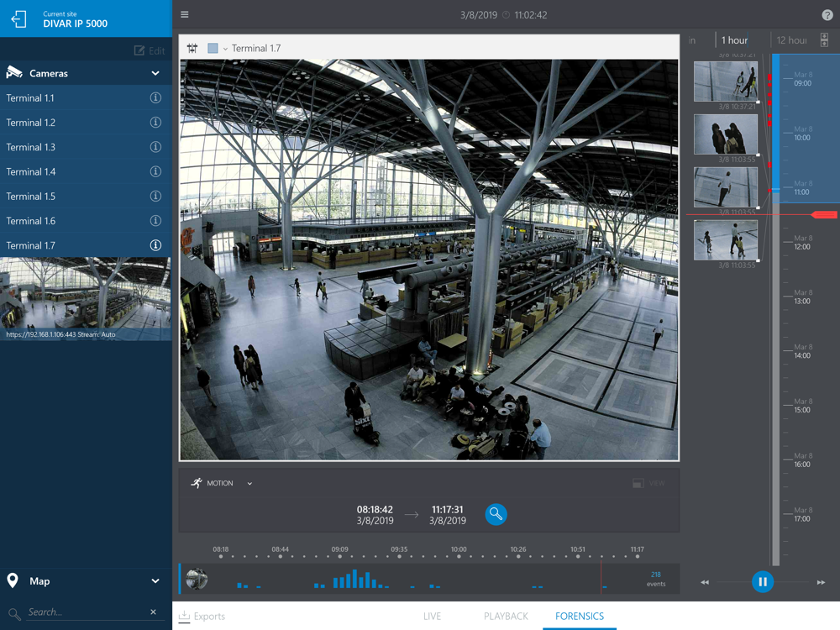
Task: Select Terminal 1.6 camera
Action: (x=86, y=221)
